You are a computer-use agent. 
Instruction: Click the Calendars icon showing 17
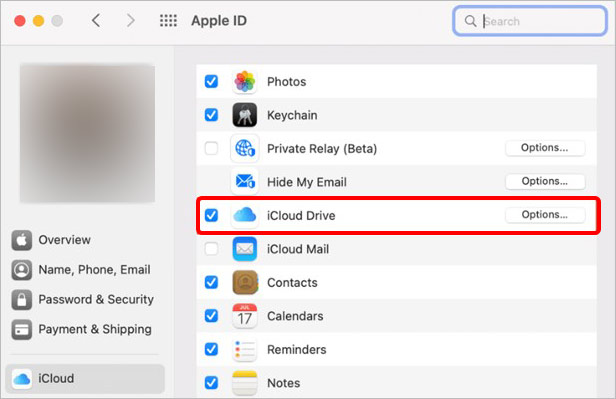tap(244, 316)
